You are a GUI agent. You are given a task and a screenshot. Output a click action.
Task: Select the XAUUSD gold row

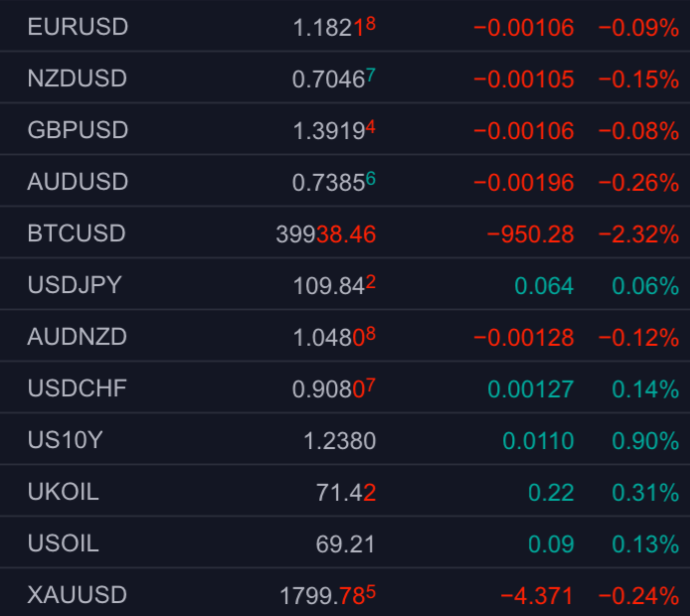pos(78,595)
